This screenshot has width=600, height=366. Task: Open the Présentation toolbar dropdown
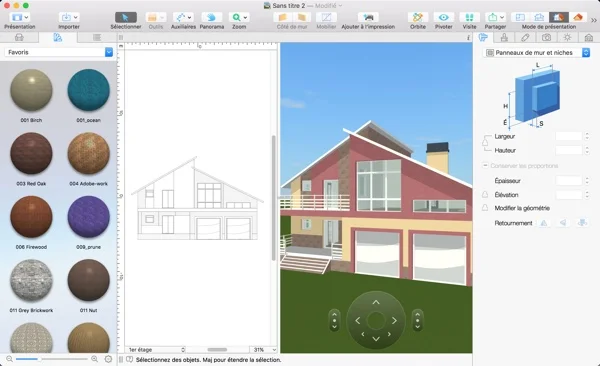coord(20,17)
